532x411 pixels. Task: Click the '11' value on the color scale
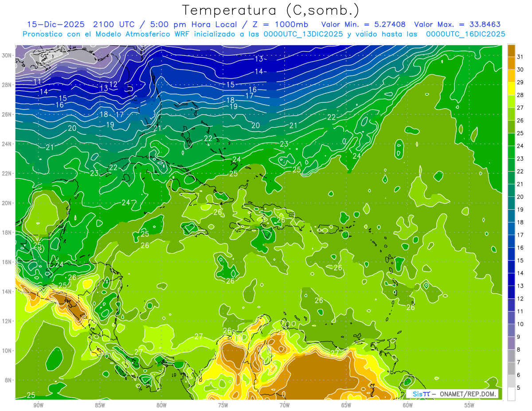tap(520, 311)
